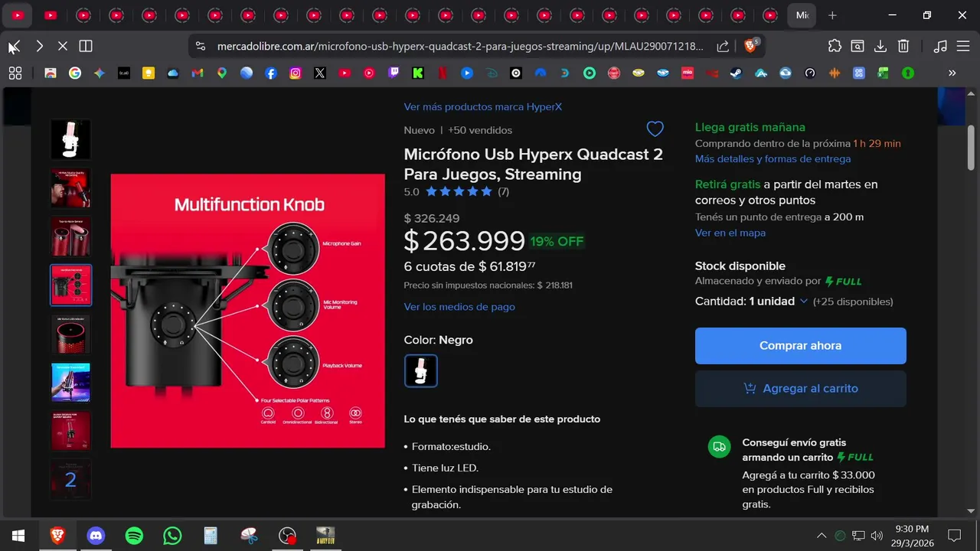
Task: Open the Google Maps bookmark
Action: (x=222, y=73)
